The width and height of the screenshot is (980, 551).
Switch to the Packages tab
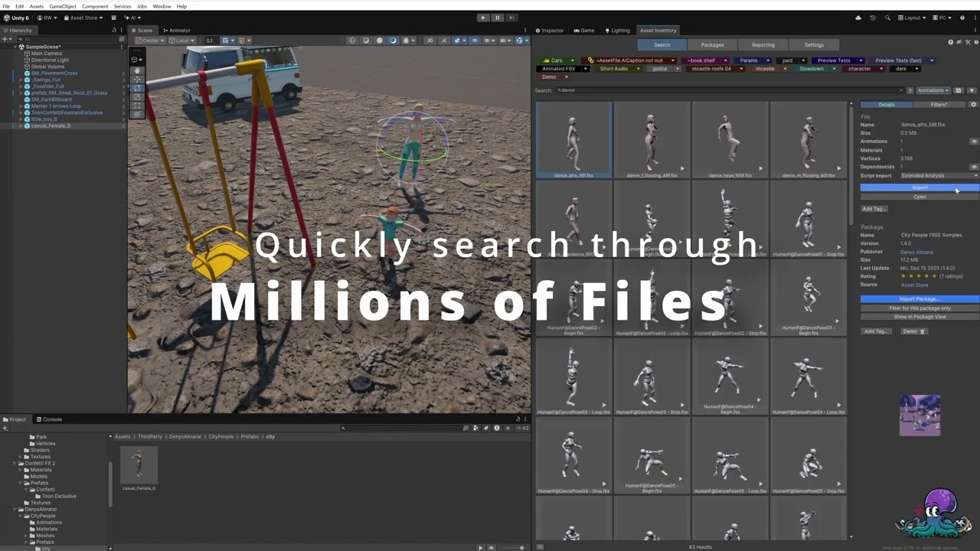pyautogui.click(x=712, y=44)
